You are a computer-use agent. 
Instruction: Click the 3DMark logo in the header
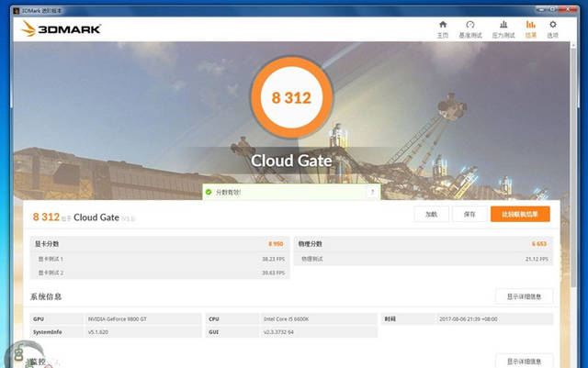click(x=61, y=28)
